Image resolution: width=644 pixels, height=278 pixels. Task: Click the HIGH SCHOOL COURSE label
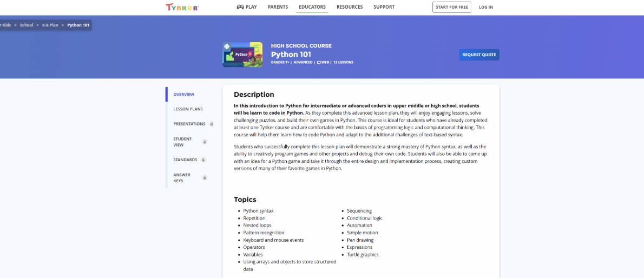tap(301, 45)
